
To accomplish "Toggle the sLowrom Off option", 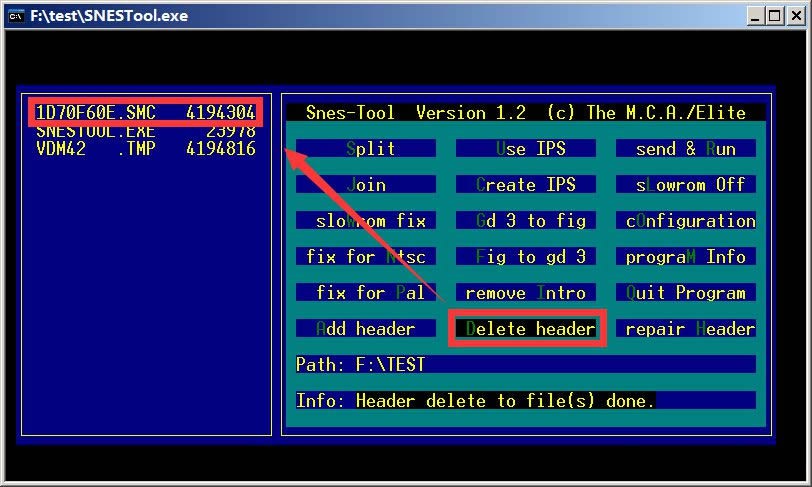I will coord(686,185).
